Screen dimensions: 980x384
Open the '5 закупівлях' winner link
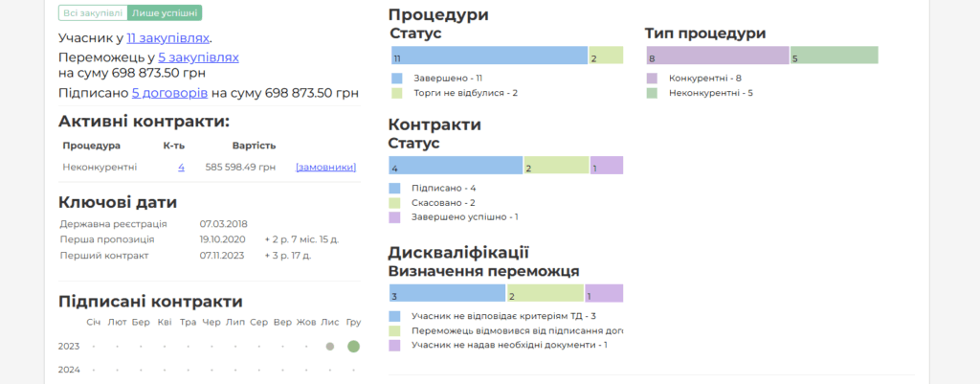198,57
